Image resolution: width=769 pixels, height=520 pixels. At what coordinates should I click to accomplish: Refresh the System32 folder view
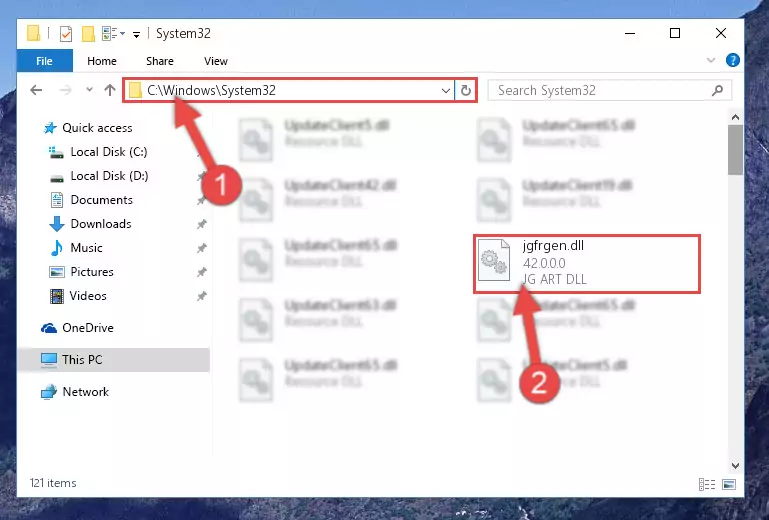click(x=465, y=90)
